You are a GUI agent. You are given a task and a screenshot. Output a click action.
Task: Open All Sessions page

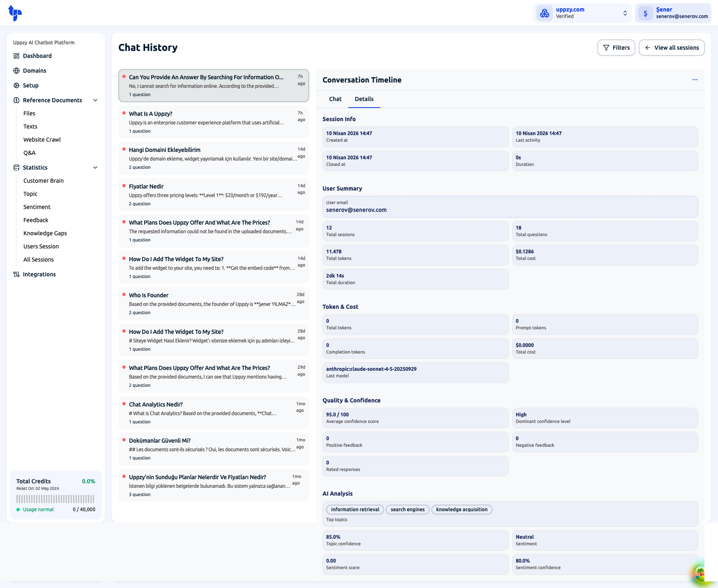[39, 260]
